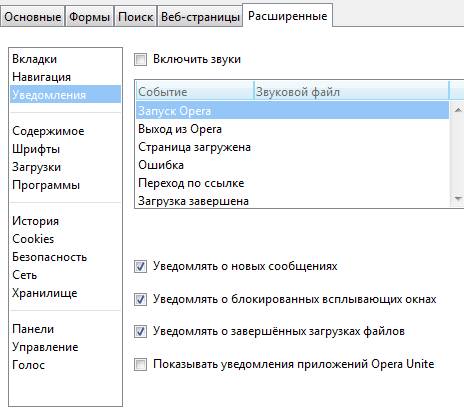
Task: Enable Показывать уведомления приложений Opera Unite
Action: [x=140, y=364]
